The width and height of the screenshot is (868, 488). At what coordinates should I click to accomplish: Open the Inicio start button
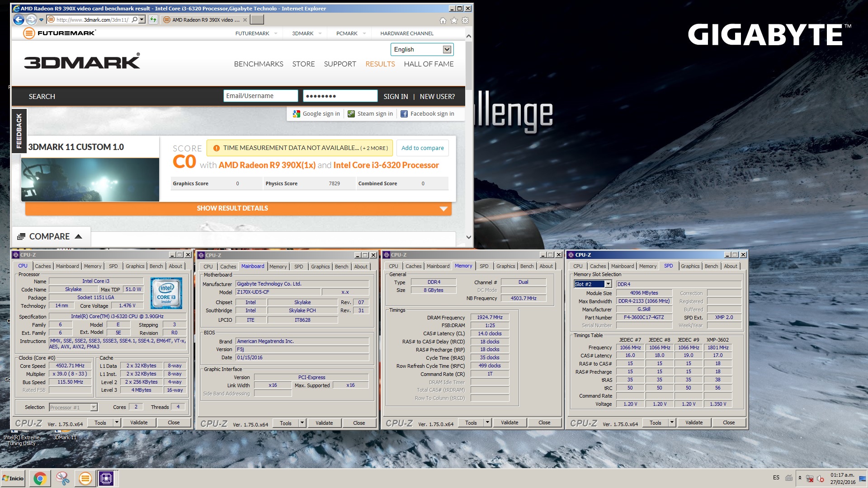[x=13, y=478]
